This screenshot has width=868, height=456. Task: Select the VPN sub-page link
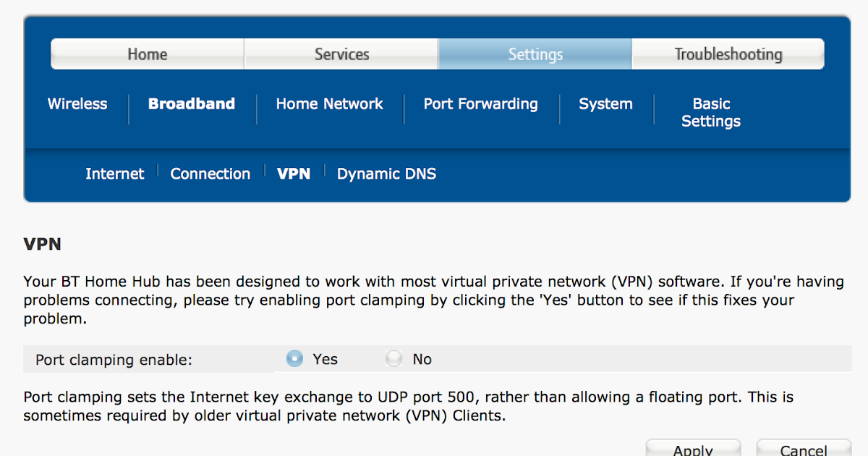coord(294,174)
